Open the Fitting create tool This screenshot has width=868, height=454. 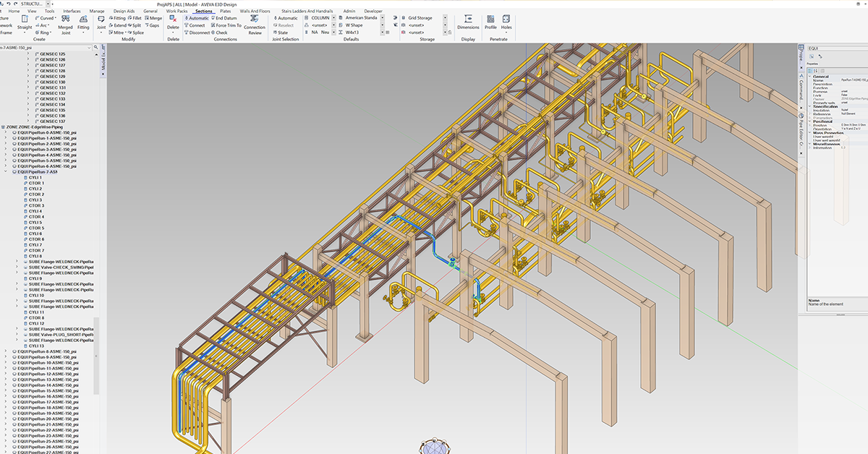point(84,23)
